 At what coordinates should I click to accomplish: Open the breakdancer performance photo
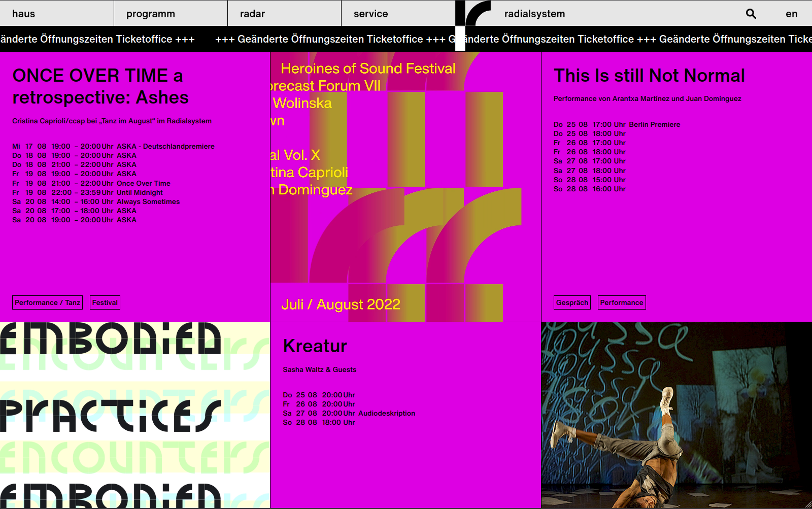click(x=676, y=415)
